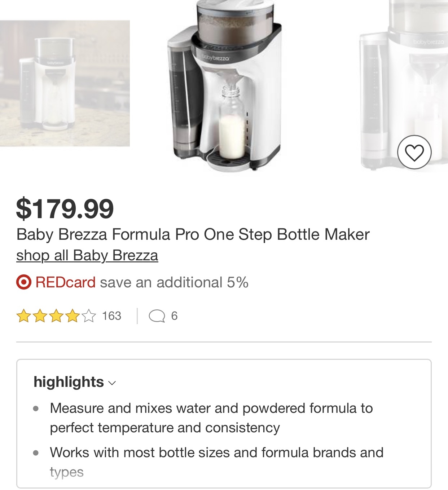
Task: Select the center product image with bottle
Action: click(x=224, y=87)
